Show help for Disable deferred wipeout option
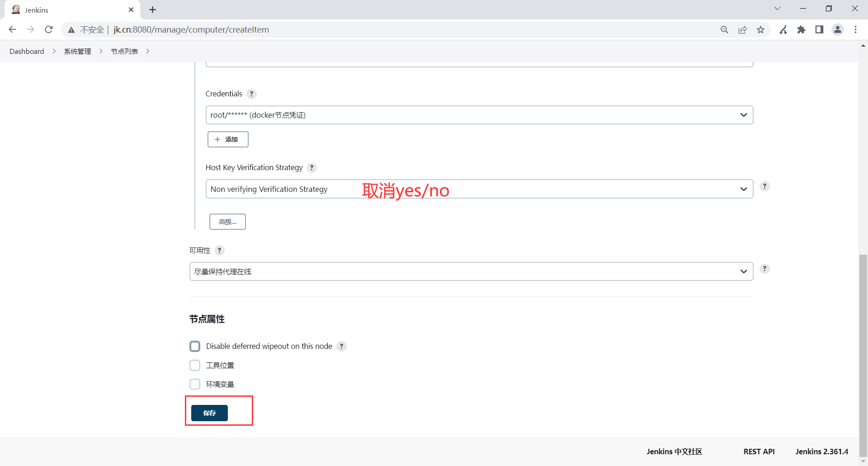Screen dimensions: 868x466 coord(341,346)
